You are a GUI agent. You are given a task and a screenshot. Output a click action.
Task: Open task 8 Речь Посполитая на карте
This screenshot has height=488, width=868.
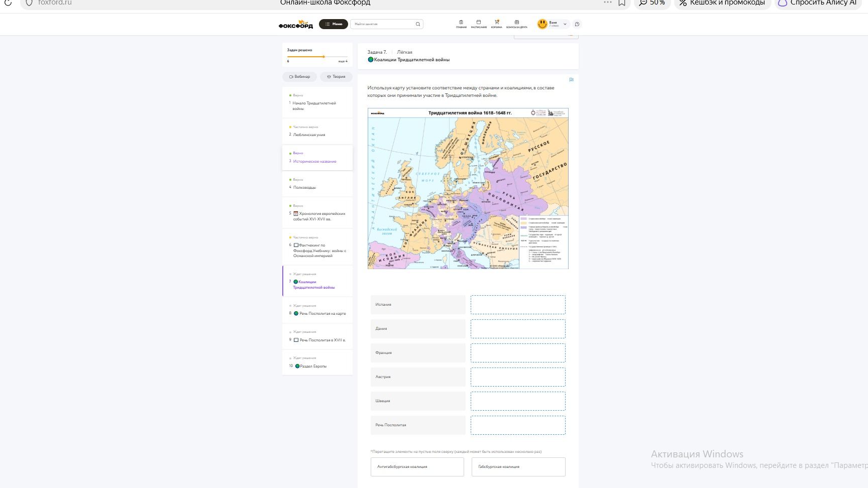317,310
